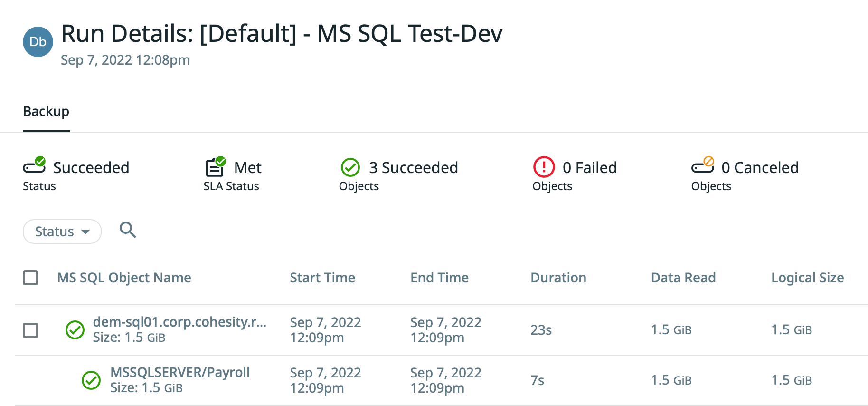Sort by Start Time column header
The width and height of the screenshot is (868, 406).
pyautogui.click(x=322, y=278)
